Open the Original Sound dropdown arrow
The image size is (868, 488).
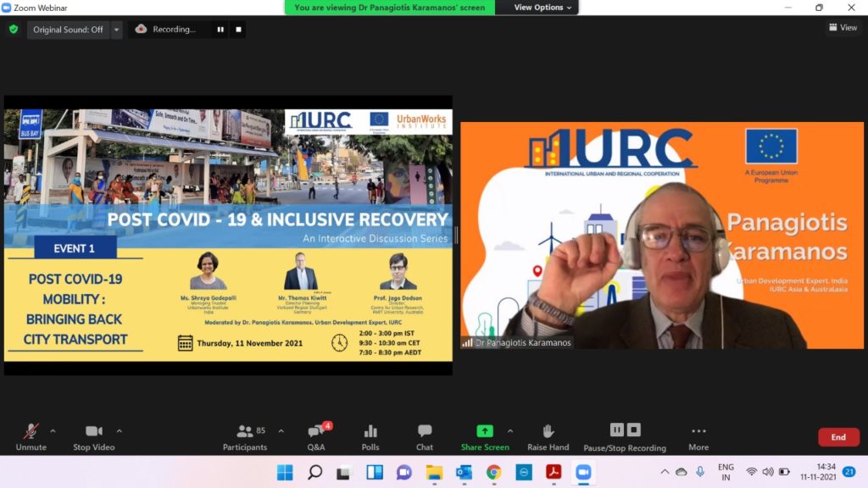(x=116, y=30)
